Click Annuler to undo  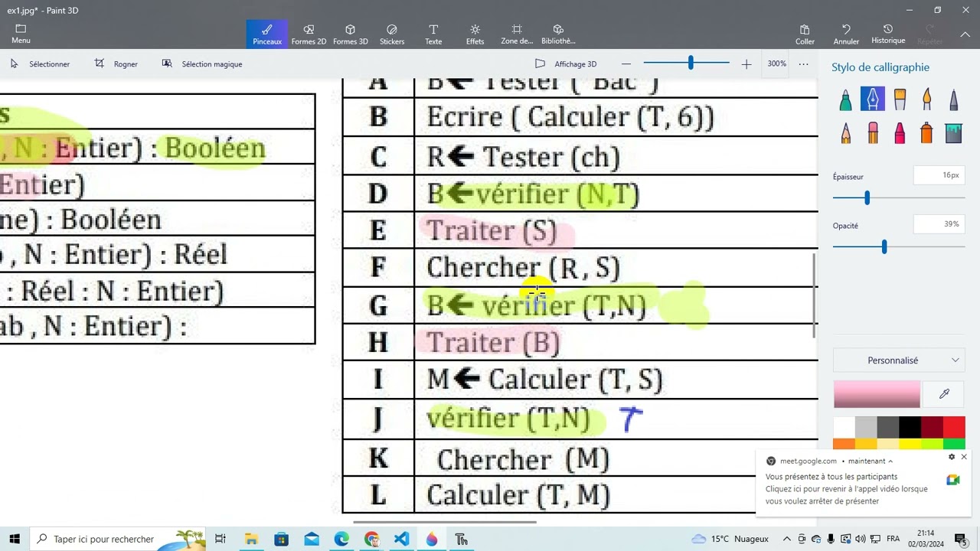846,34
